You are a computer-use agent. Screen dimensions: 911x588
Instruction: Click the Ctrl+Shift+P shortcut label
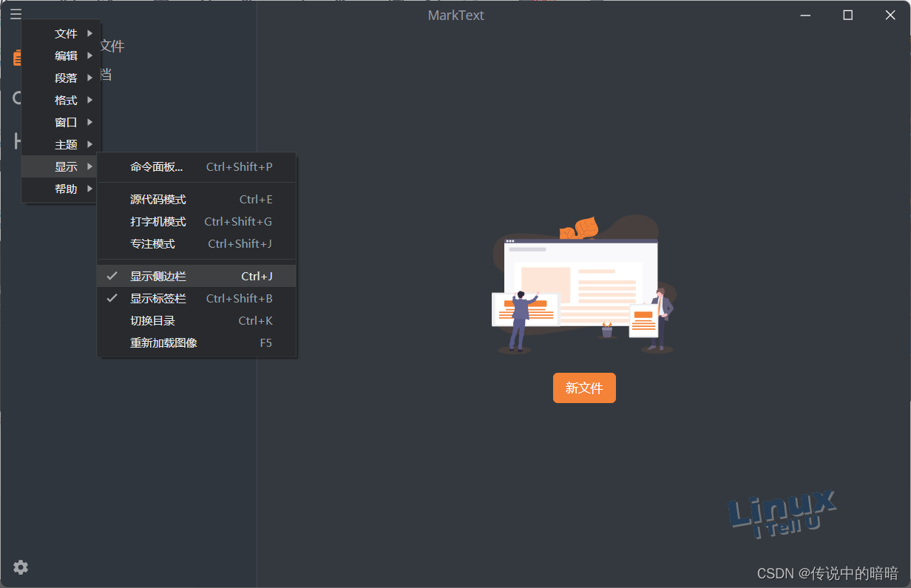pyautogui.click(x=239, y=166)
